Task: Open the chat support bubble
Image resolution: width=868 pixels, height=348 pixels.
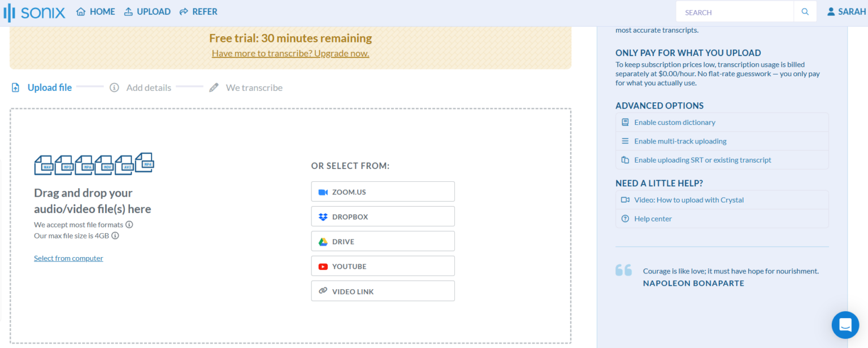Action: tap(845, 325)
